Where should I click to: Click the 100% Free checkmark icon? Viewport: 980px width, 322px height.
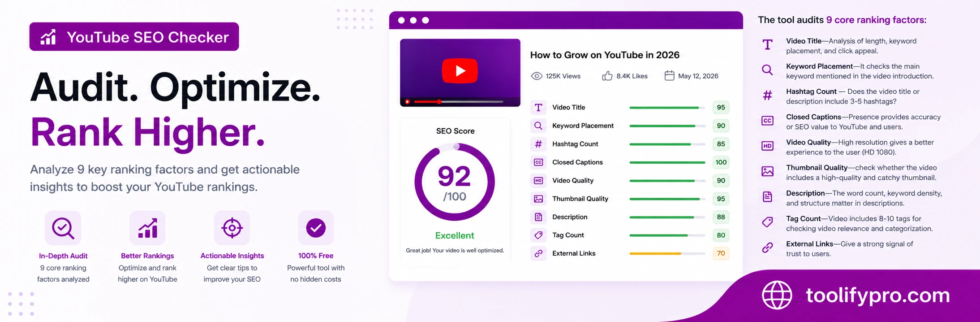pyautogui.click(x=316, y=228)
